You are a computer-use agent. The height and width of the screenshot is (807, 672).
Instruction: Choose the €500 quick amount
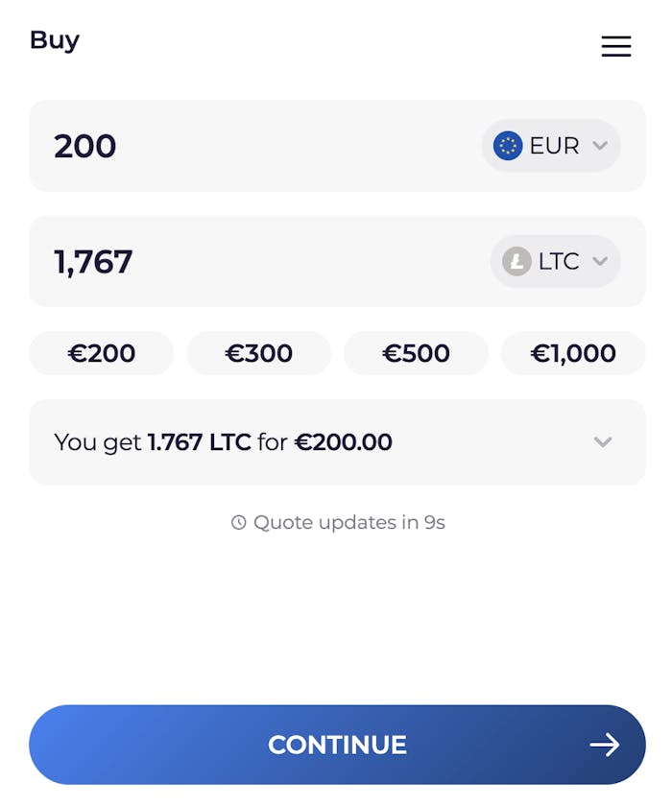[416, 353]
